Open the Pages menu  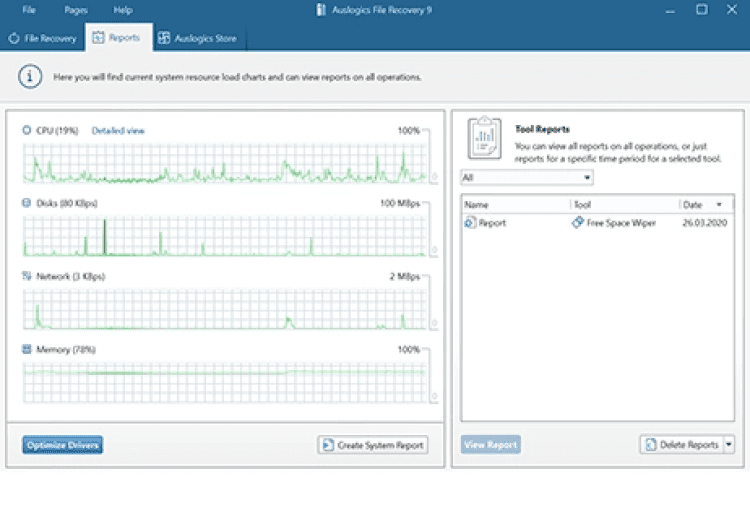pyautogui.click(x=76, y=10)
